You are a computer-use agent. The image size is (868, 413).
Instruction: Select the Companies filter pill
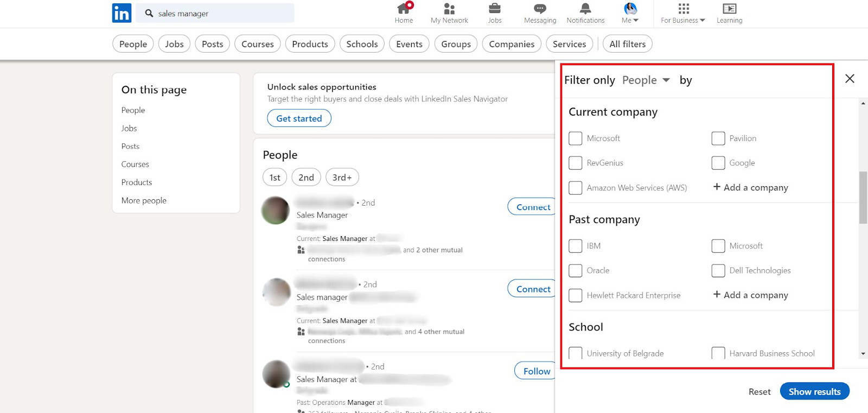tap(512, 44)
